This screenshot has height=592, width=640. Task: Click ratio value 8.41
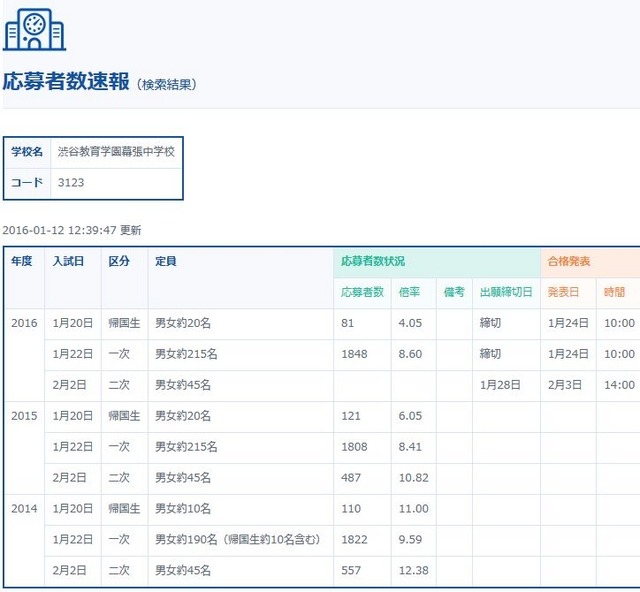(410, 447)
